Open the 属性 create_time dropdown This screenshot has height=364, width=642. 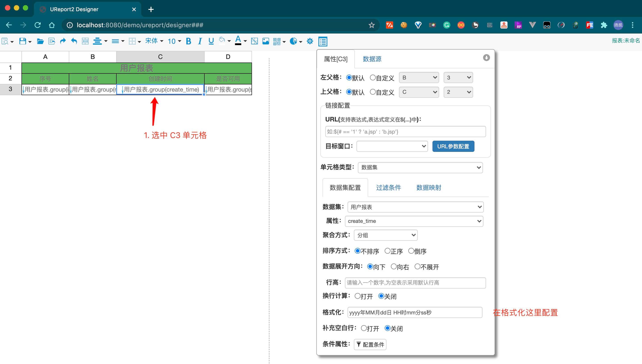pos(414,221)
